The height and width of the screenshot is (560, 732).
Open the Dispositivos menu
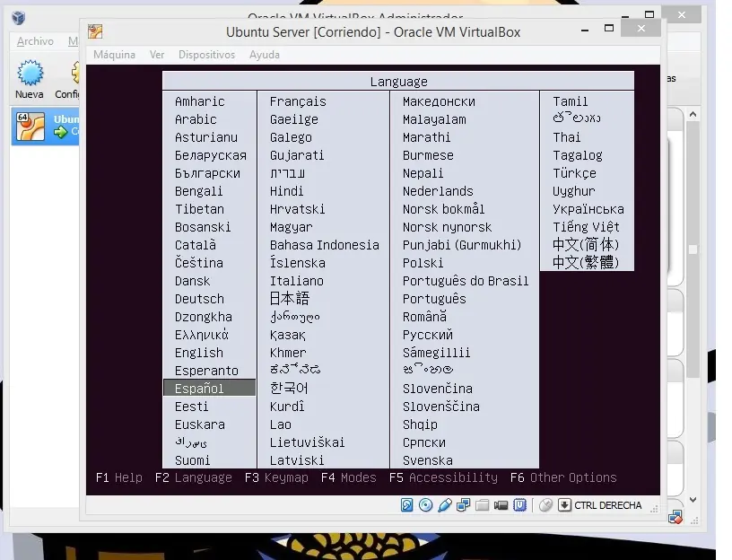point(207,55)
